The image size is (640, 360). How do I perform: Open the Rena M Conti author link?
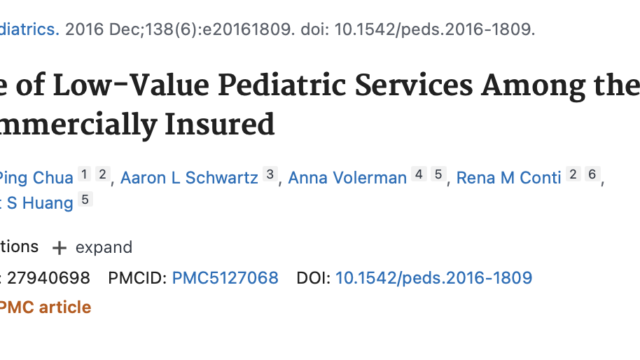509,178
